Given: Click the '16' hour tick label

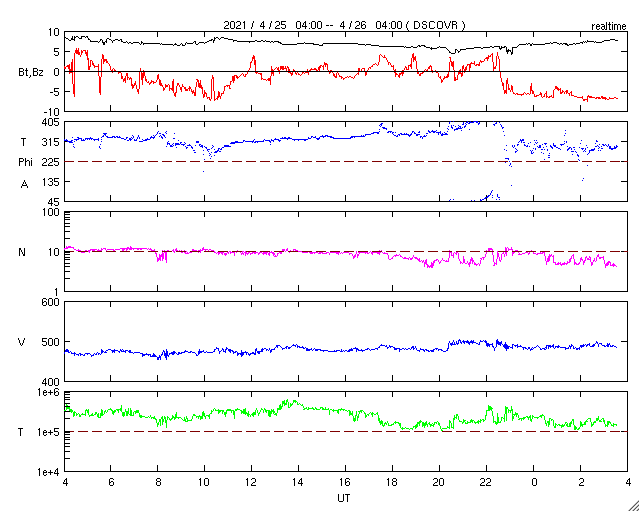Looking at the screenshot, I should click(x=345, y=481).
